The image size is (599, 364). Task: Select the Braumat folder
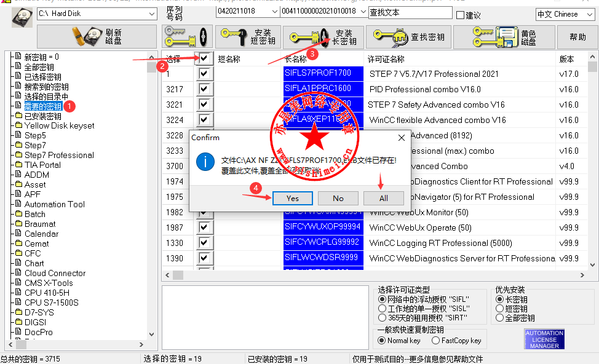[40, 224]
